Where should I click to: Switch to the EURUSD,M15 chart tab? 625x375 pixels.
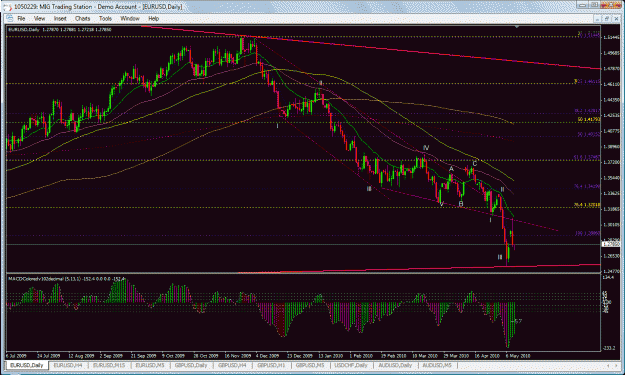(x=109, y=365)
